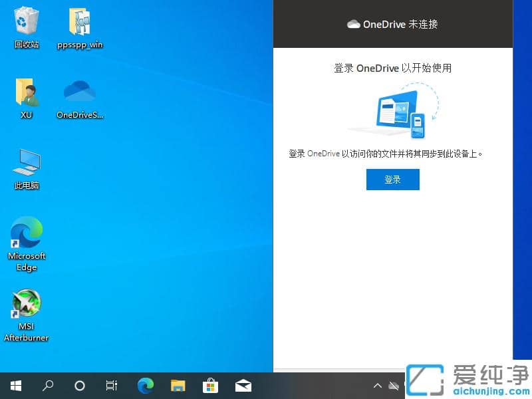Click the Search icon on the taskbar
The image size is (532, 399).
(x=47, y=385)
